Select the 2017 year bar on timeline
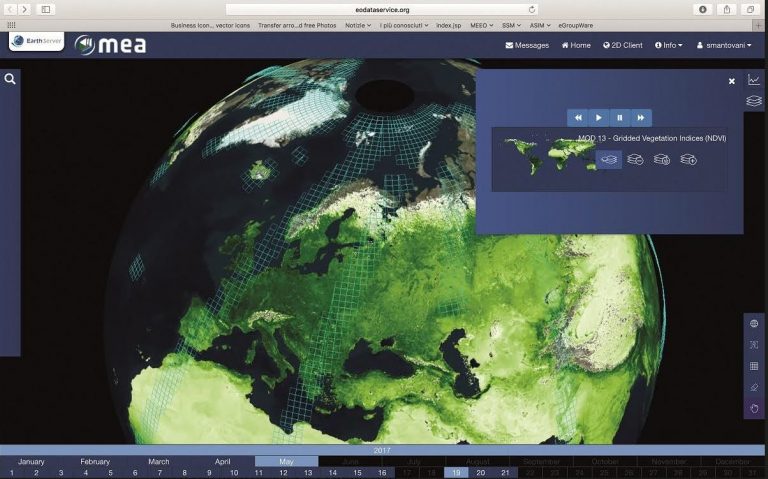The image size is (768, 479). pyautogui.click(x=382, y=450)
